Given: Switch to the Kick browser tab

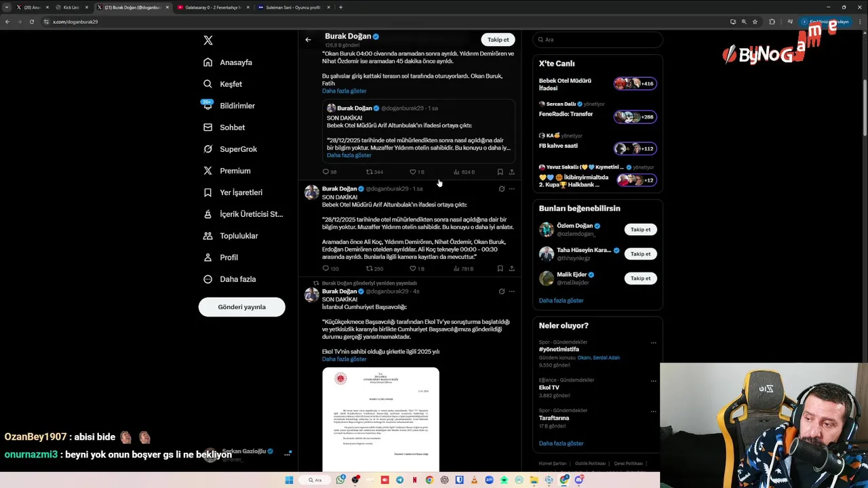Looking at the screenshot, I should click(72, 7).
